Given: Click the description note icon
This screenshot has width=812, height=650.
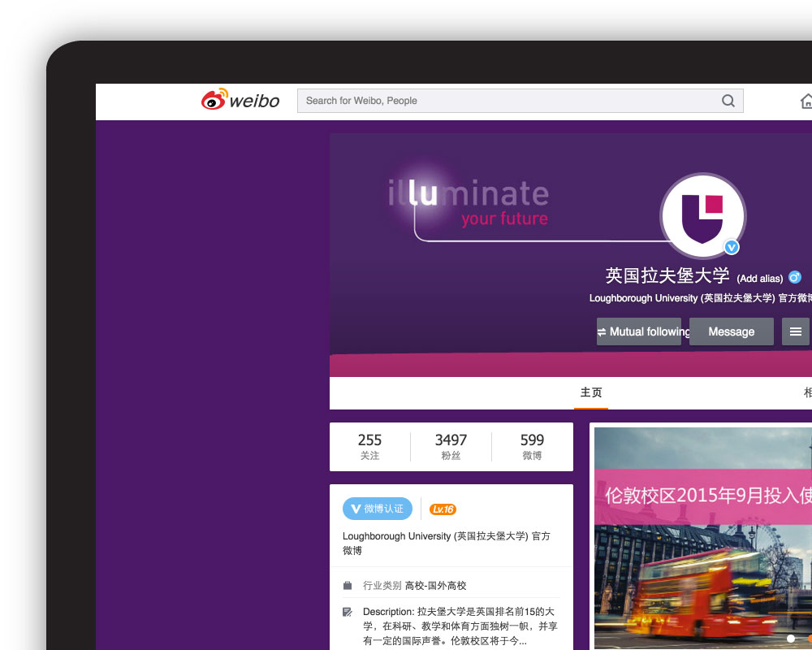Looking at the screenshot, I should (348, 612).
